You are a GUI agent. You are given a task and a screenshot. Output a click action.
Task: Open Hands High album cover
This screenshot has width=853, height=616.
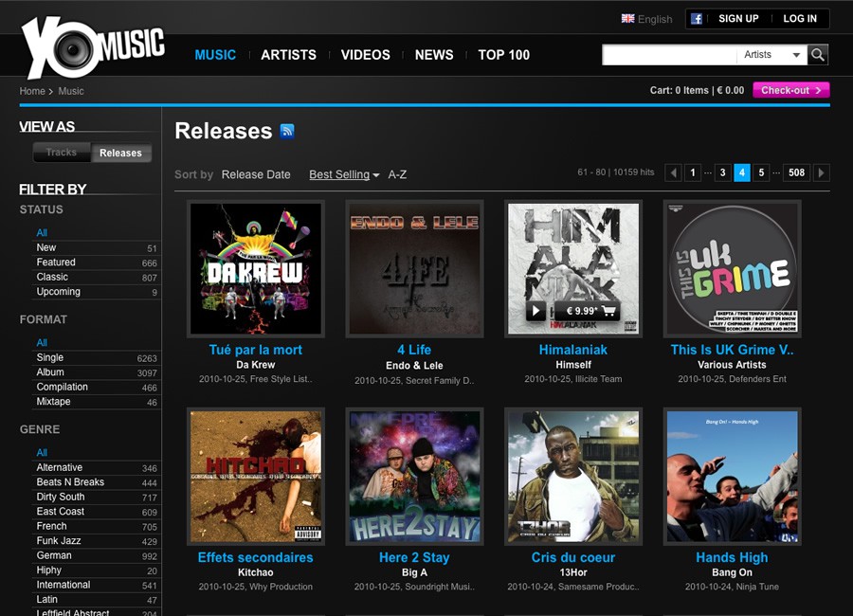pos(733,476)
